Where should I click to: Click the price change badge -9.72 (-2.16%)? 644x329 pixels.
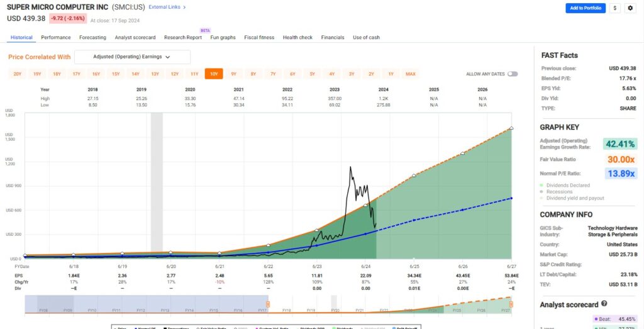pyautogui.click(x=68, y=18)
